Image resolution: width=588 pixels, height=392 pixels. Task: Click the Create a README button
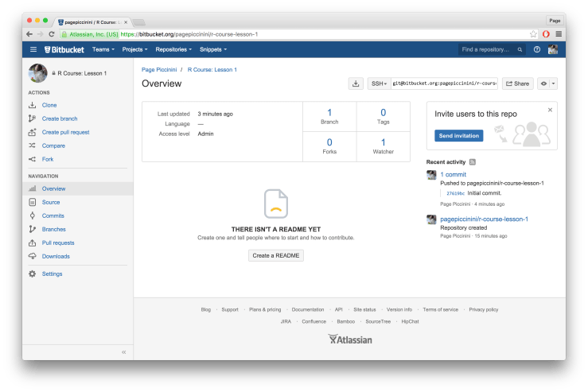pyautogui.click(x=277, y=255)
